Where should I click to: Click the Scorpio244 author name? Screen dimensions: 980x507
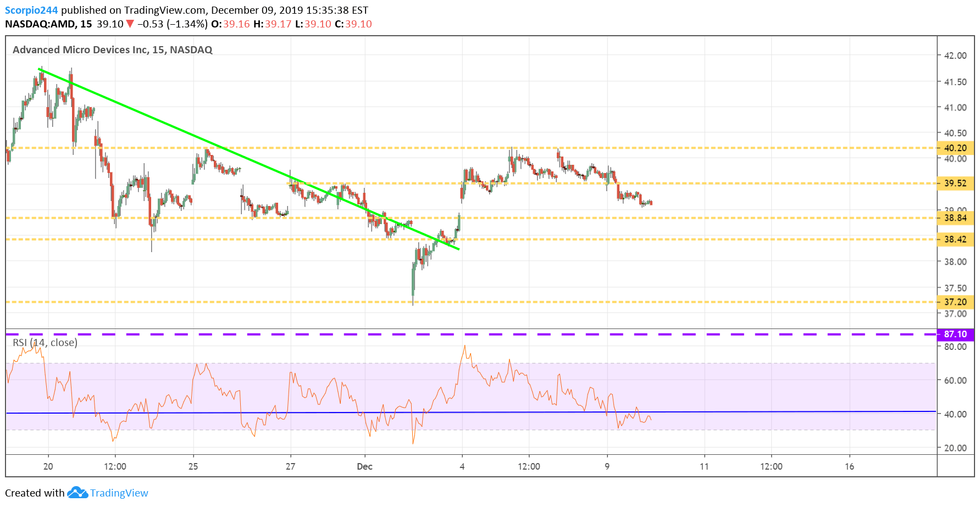click(x=31, y=10)
